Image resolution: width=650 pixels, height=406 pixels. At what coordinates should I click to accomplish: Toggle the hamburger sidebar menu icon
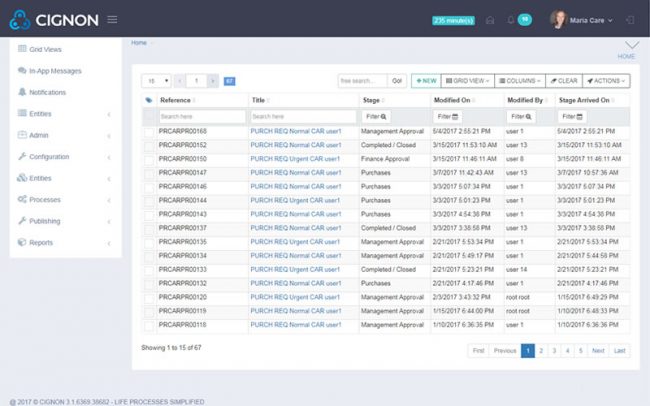click(112, 19)
